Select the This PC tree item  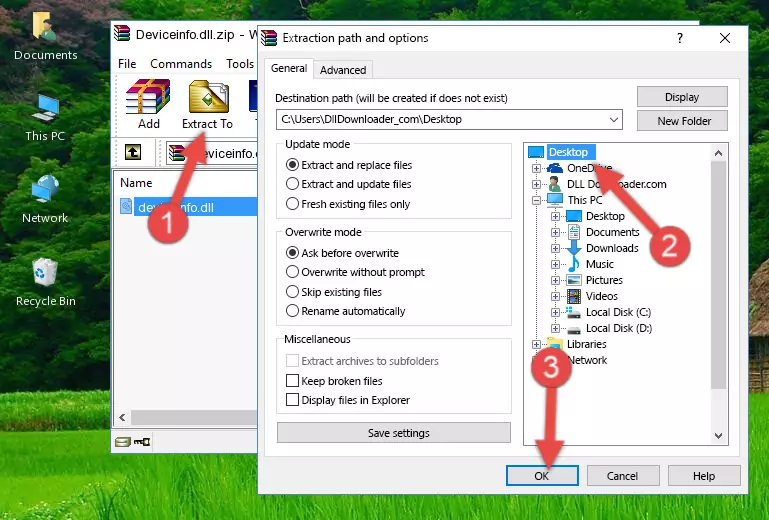[x=585, y=200]
